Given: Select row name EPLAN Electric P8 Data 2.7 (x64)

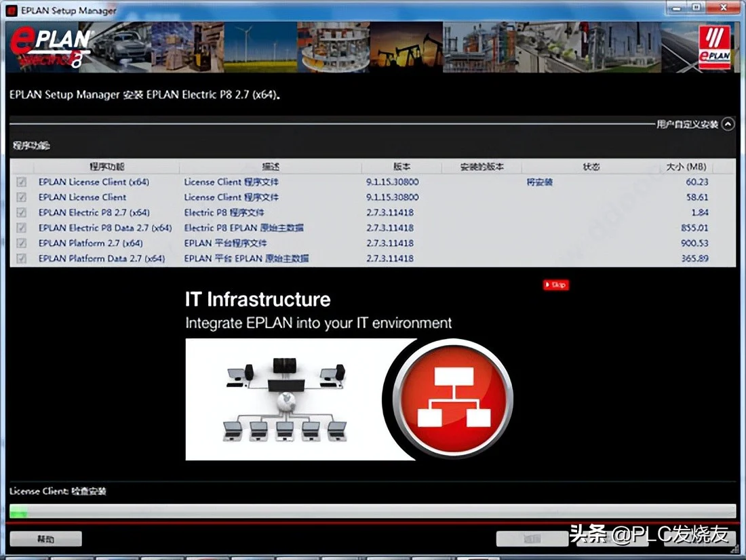Looking at the screenshot, I should pyautogui.click(x=105, y=227).
